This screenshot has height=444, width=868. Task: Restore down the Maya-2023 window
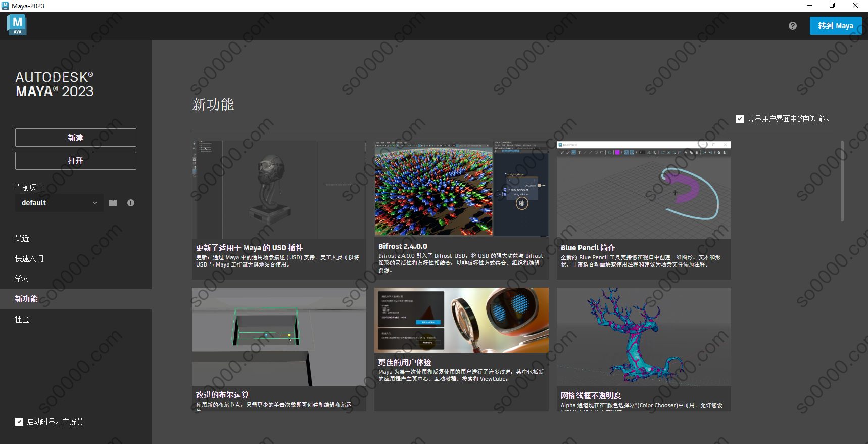[832, 6]
